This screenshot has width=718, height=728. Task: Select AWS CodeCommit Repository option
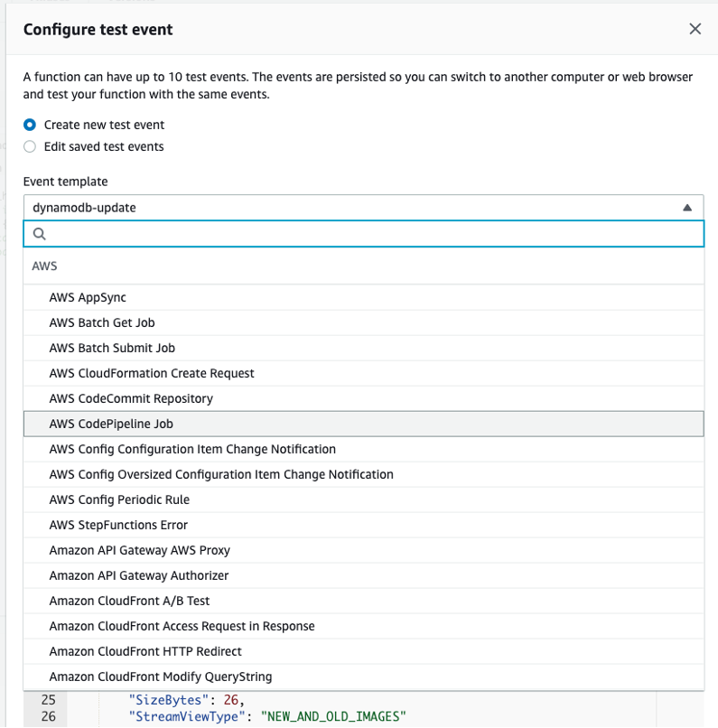coord(131,398)
